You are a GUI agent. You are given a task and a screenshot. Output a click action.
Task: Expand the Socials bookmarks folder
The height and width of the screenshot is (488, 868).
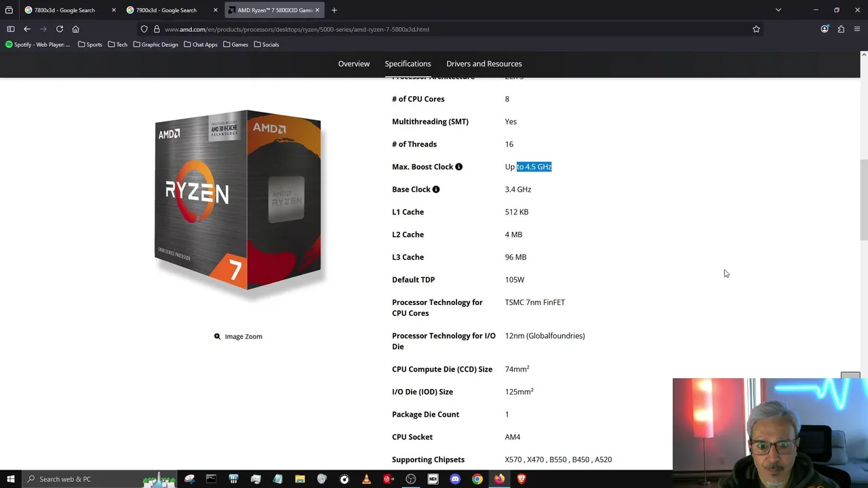click(x=267, y=45)
